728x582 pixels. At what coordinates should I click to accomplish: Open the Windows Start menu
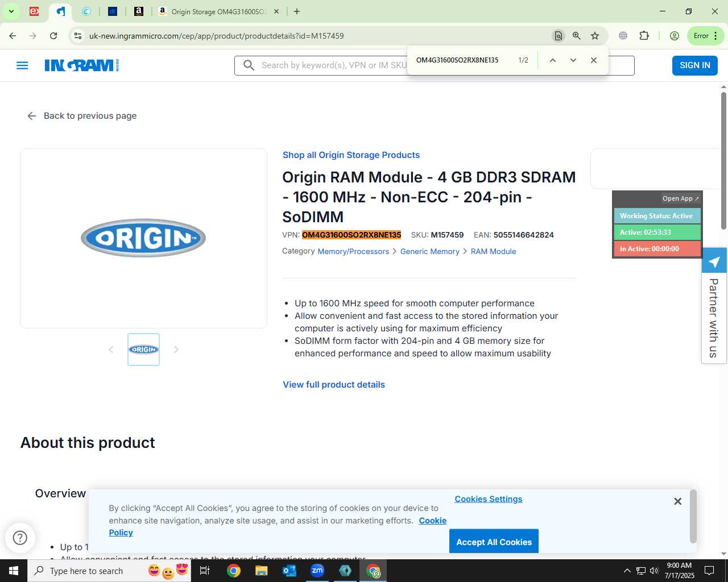14,571
